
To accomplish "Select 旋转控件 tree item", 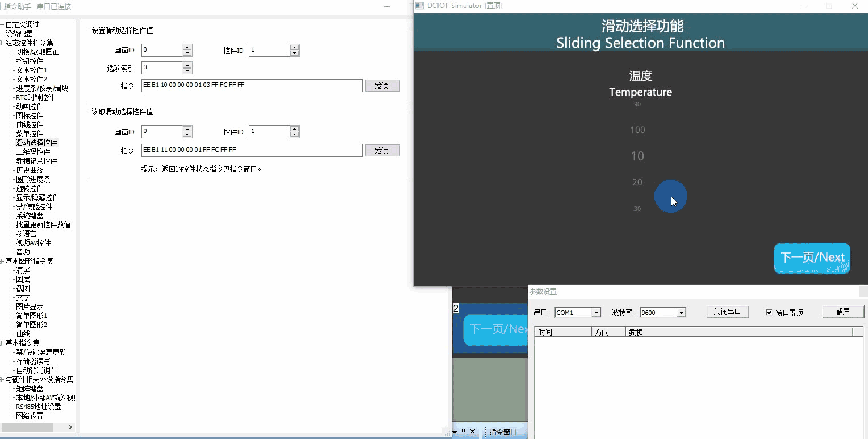I will tap(30, 188).
